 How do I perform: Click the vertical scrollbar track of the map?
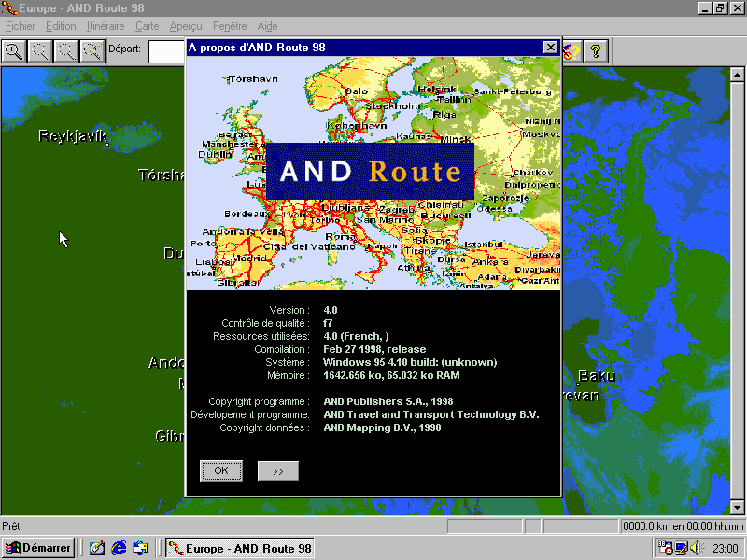click(737, 290)
